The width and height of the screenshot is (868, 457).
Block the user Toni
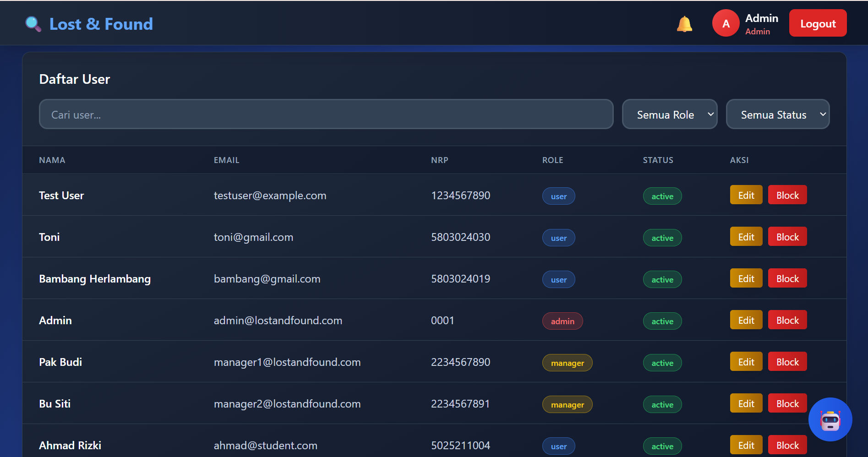(x=787, y=237)
